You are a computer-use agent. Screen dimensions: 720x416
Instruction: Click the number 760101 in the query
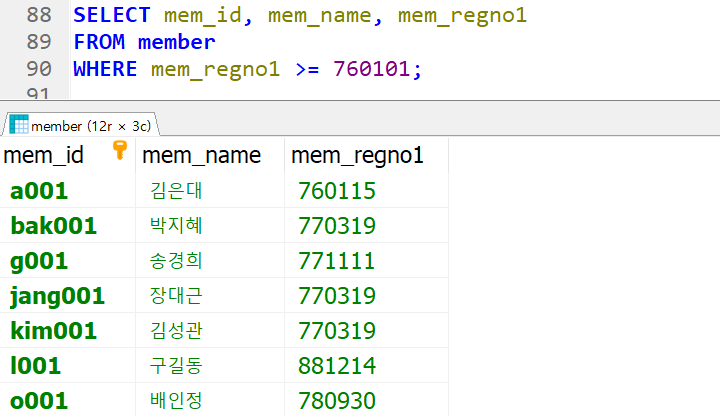coord(371,69)
